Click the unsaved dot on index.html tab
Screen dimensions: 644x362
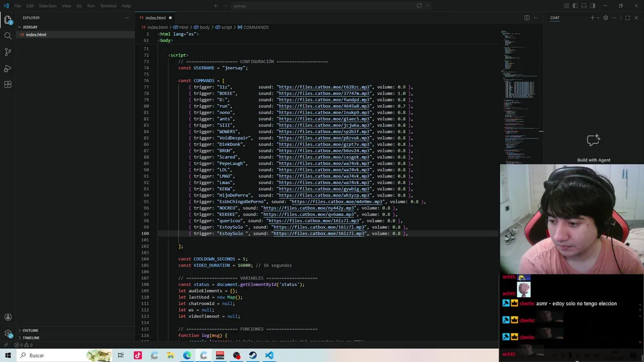pyautogui.click(x=170, y=18)
